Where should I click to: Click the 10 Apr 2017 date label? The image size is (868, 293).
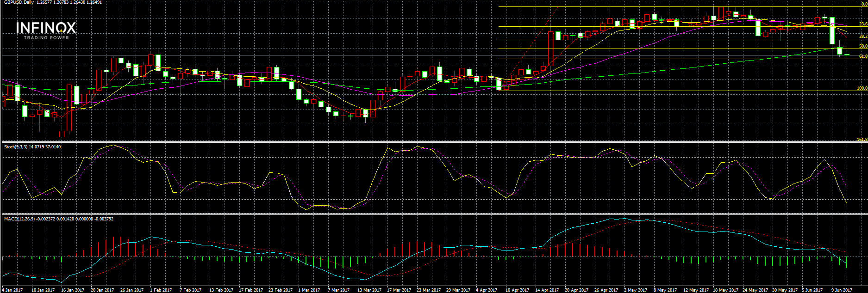pyautogui.click(x=517, y=290)
